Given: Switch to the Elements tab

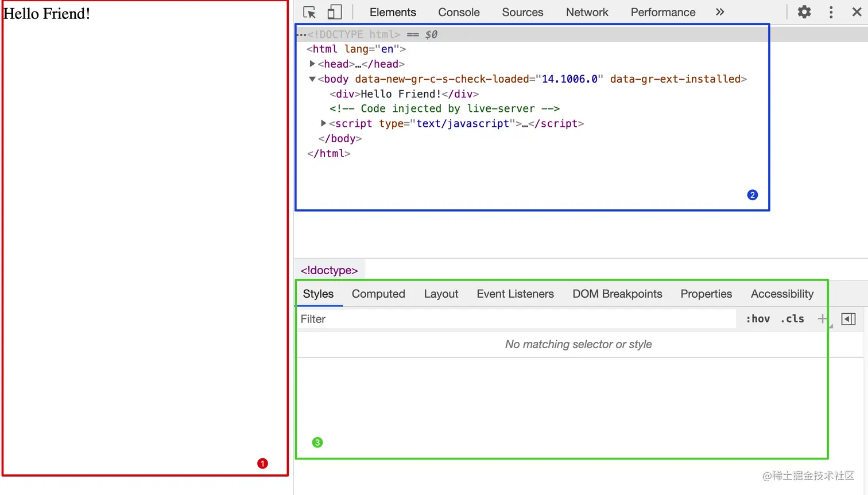Looking at the screenshot, I should (393, 12).
